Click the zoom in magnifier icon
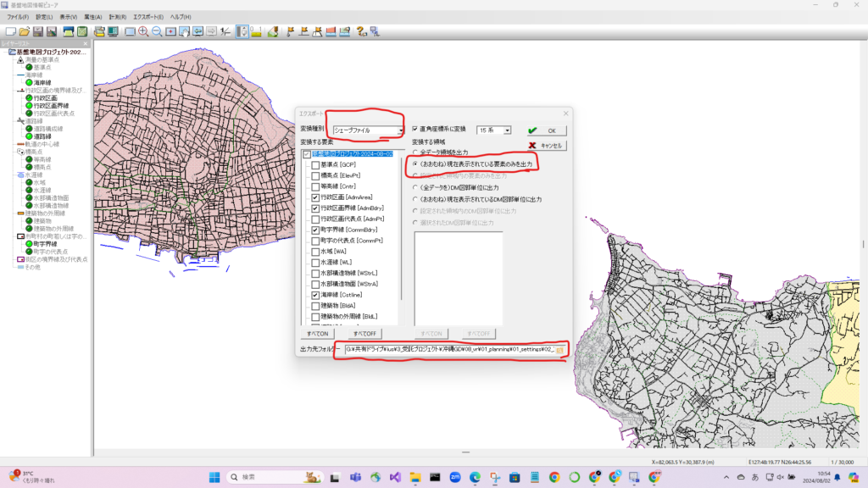The image size is (868, 488). click(143, 31)
